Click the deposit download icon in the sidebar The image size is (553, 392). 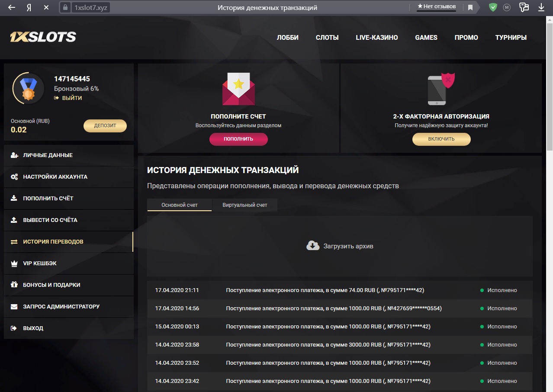14,198
